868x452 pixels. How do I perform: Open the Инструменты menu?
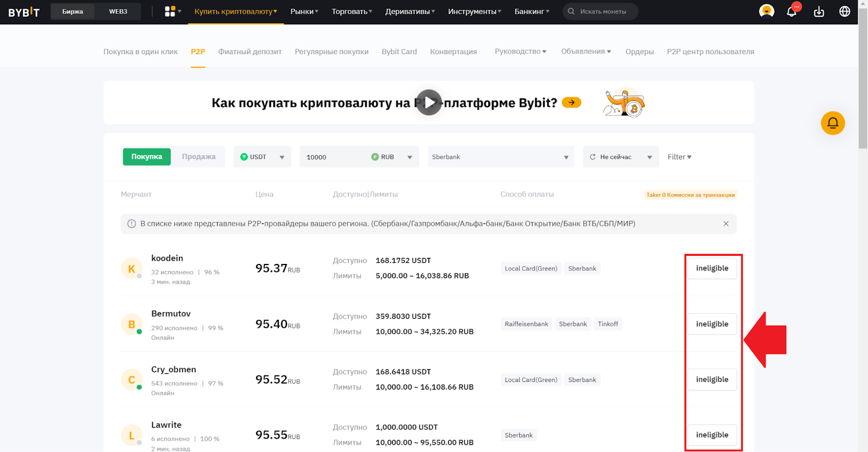475,11
